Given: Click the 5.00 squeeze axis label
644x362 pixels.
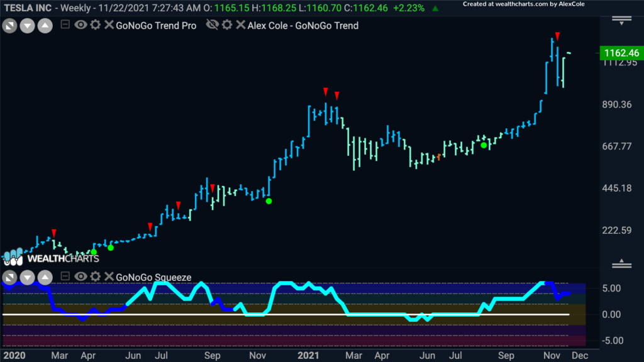Looking at the screenshot, I should point(611,288).
